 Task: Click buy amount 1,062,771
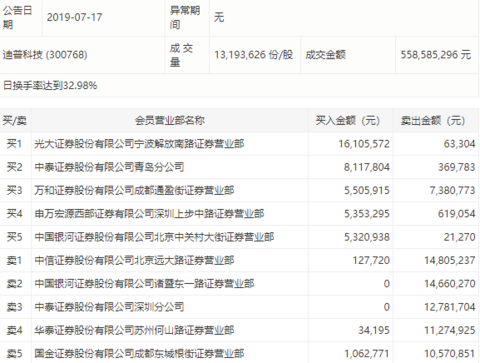(367, 354)
